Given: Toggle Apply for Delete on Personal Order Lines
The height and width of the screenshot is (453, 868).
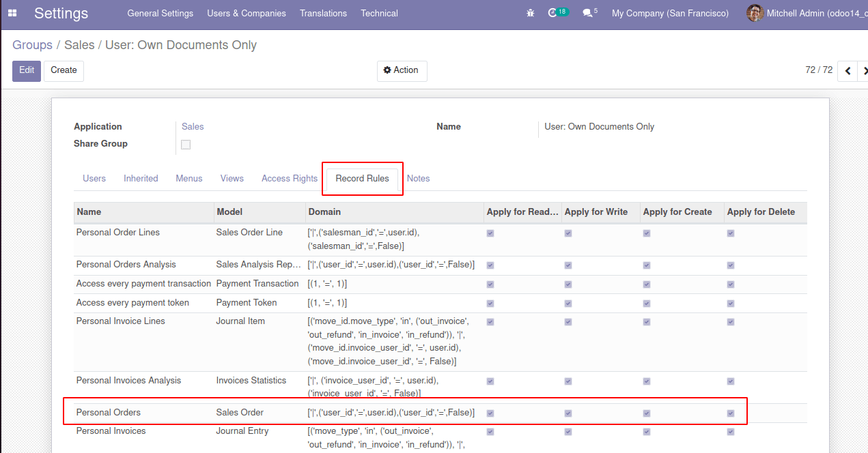Looking at the screenshot, I should (x=731, y=233).
